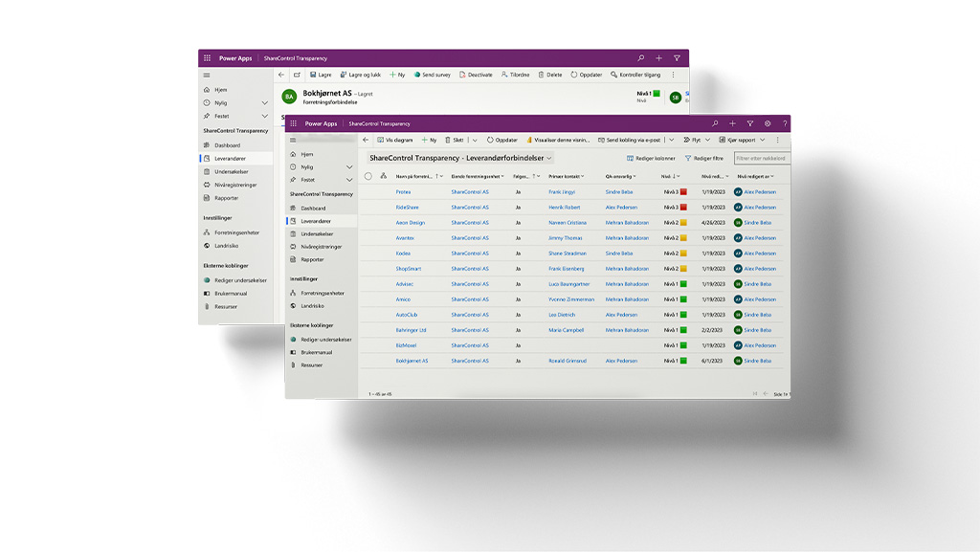Viewport: 980px width, 552px height.
Task: Open contact Yvonne Zimmerman
Action: (571, 299)
